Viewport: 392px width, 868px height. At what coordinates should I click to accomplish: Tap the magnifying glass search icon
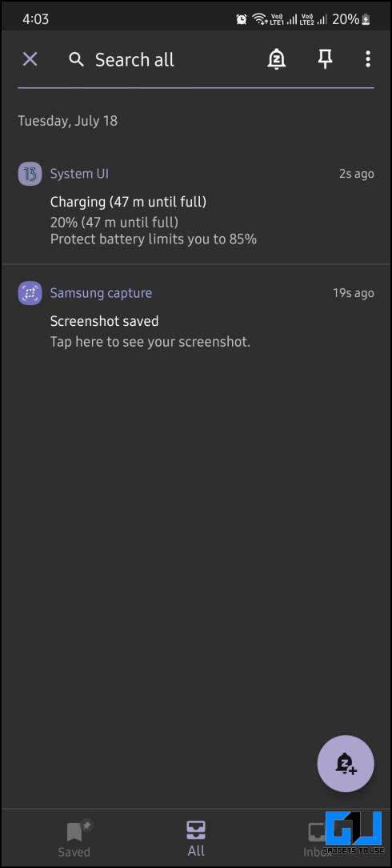[x=76, y=60]
